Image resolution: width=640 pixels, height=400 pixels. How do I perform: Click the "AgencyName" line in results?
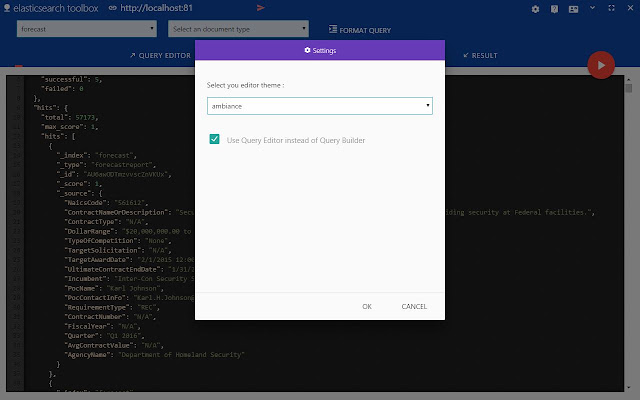coord(154,355)
